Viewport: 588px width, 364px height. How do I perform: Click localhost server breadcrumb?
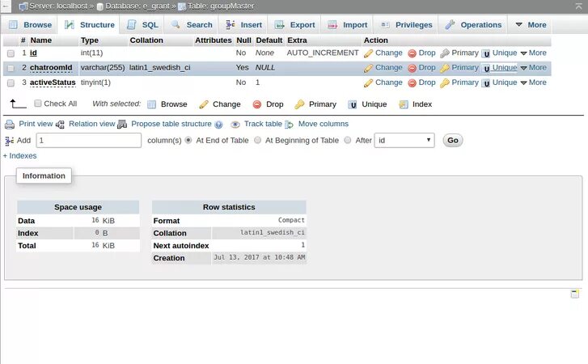[x=58, y=6]
